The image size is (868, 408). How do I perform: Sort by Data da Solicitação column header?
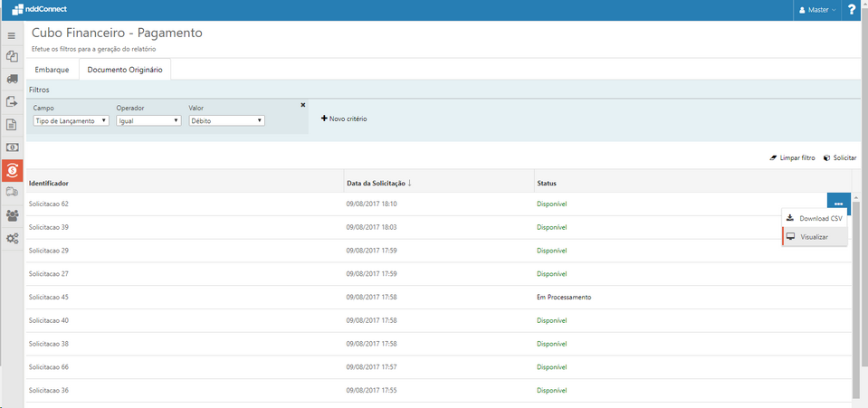[380, 183]
